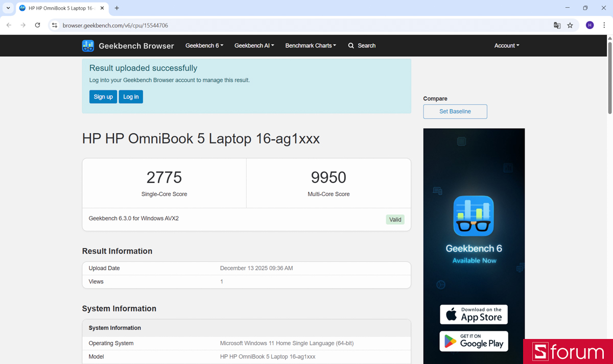Bookmark this page with the star icon
Image resolution: width=613 pixels, height=364 pixels.
571,25
